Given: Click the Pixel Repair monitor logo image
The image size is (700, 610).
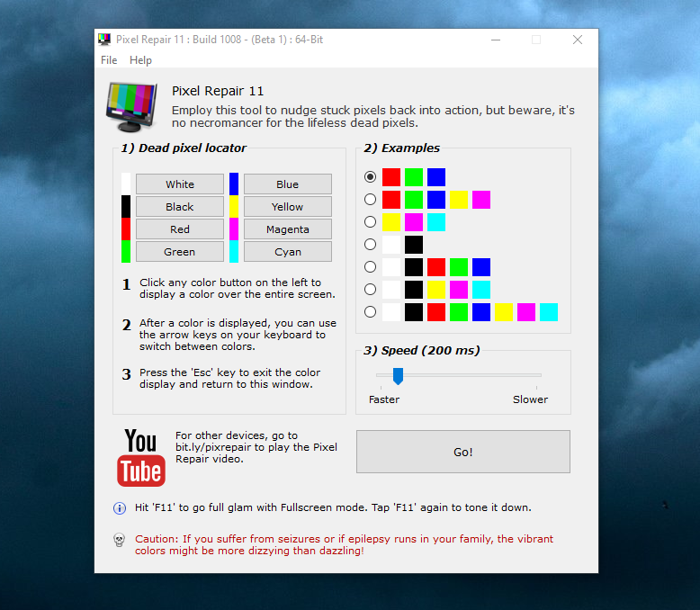Looking at the screenshot, I should coord(131,107).
